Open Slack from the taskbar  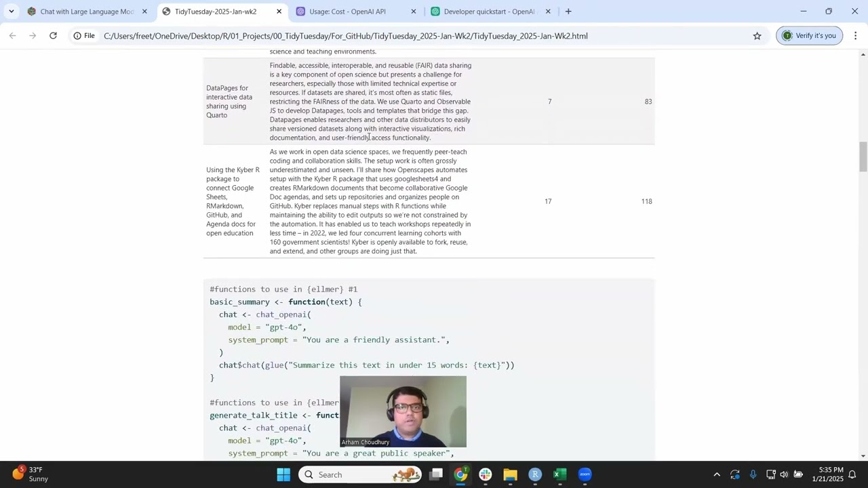[486, 474]
